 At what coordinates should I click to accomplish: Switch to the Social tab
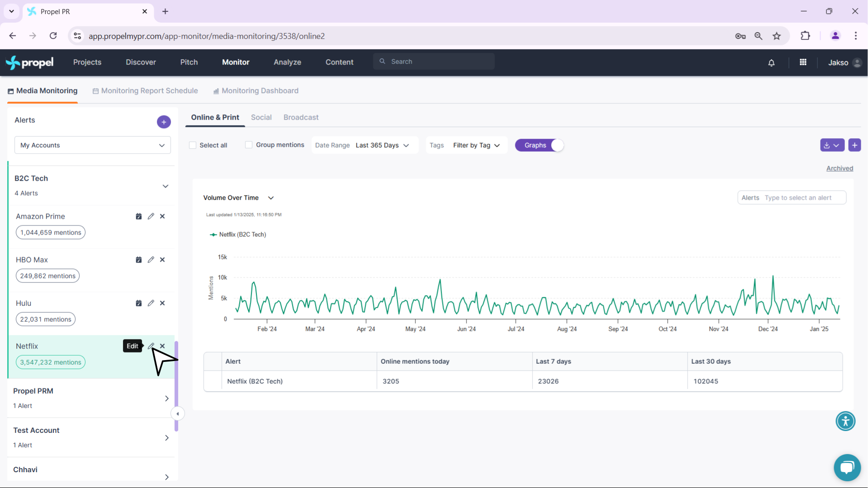[x=261, y=117]
